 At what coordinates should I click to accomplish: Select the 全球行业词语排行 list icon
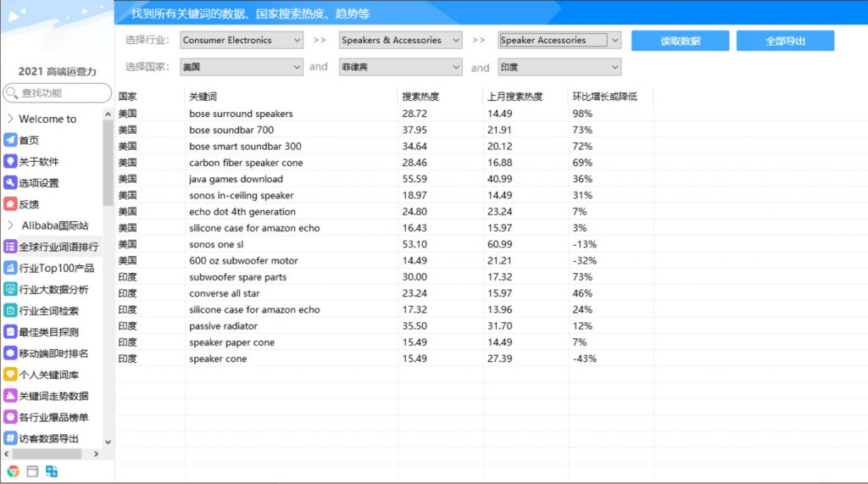point(10,247)
